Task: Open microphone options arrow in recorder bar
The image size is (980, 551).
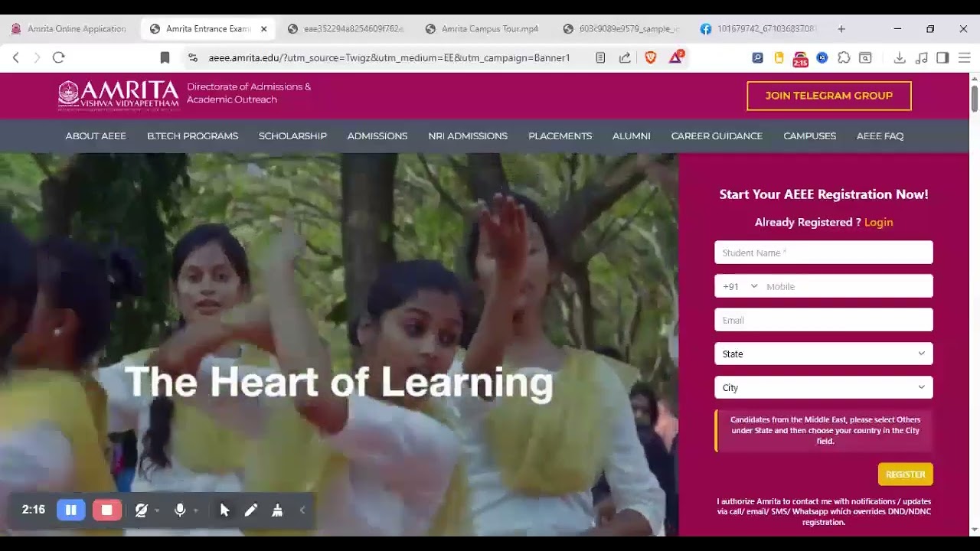Action: [196, 510]
